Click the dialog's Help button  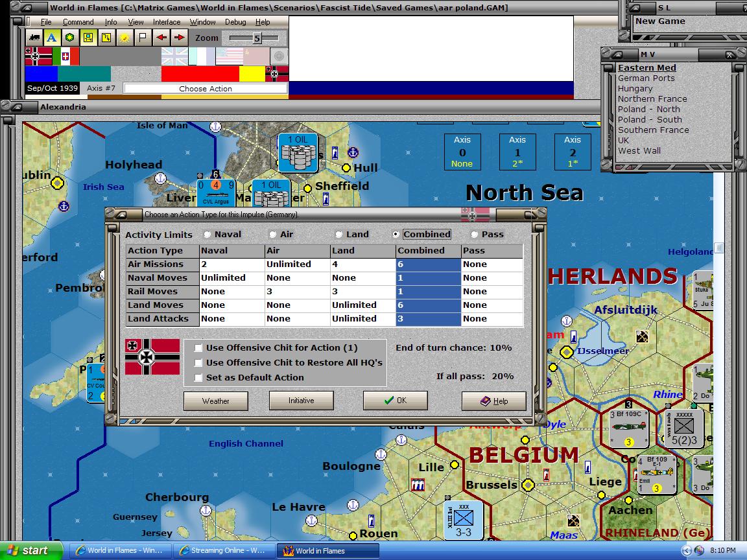click(x=494, y=401)
